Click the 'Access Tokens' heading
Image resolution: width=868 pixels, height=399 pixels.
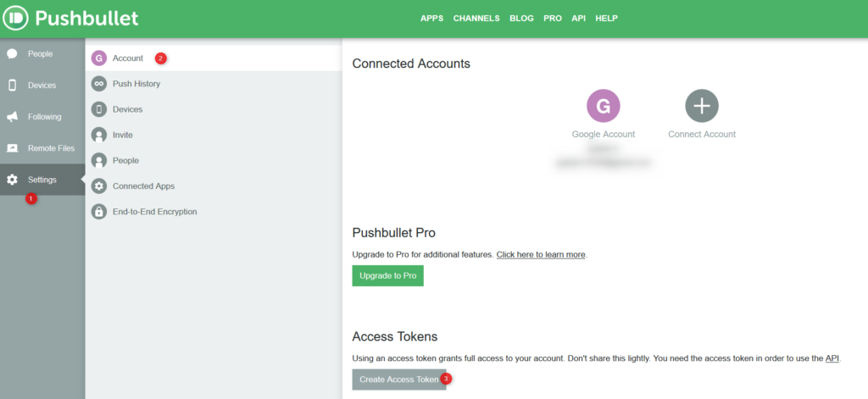pyautogui.click(x=395, y=336)
